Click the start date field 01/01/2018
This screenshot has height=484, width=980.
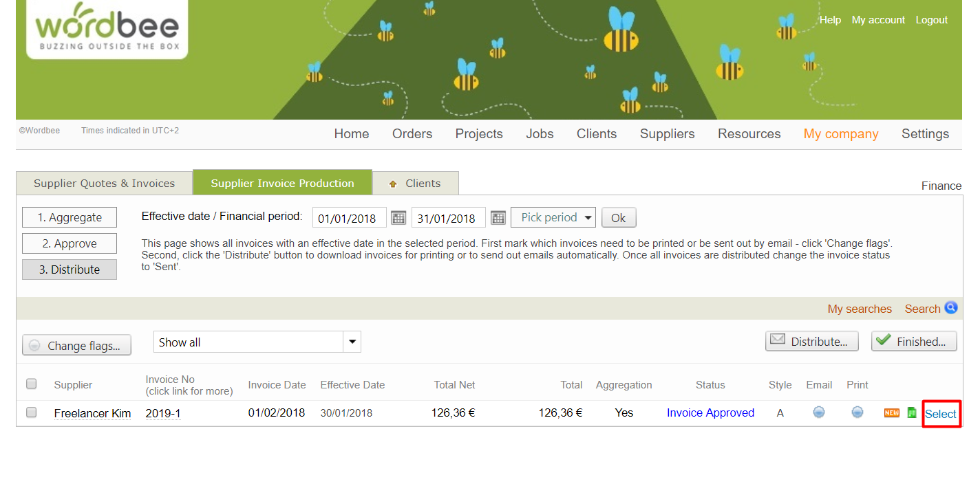click(x=348, y=219)
